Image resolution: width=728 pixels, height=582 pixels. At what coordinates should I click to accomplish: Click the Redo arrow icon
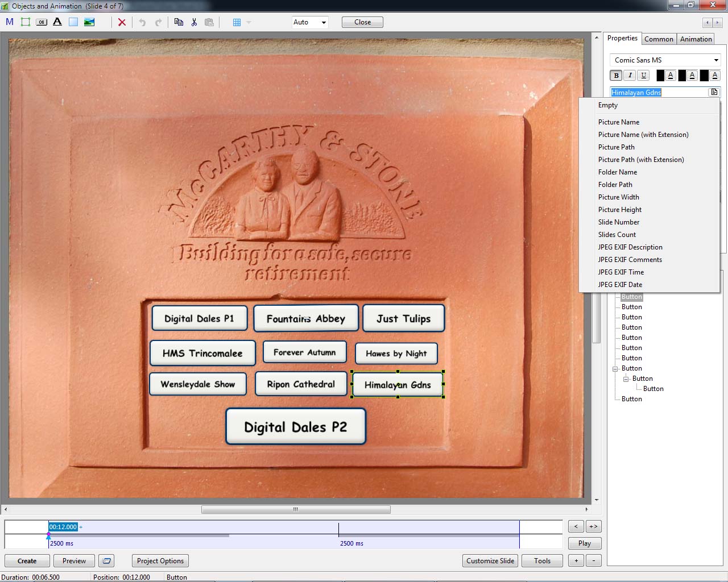158,22
